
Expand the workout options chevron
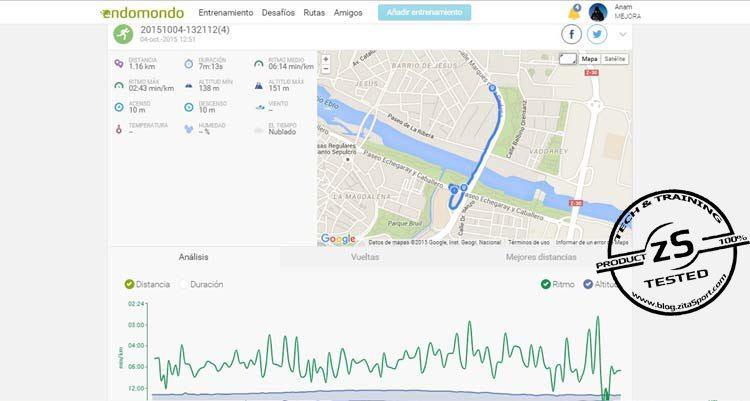coord(624,35)
